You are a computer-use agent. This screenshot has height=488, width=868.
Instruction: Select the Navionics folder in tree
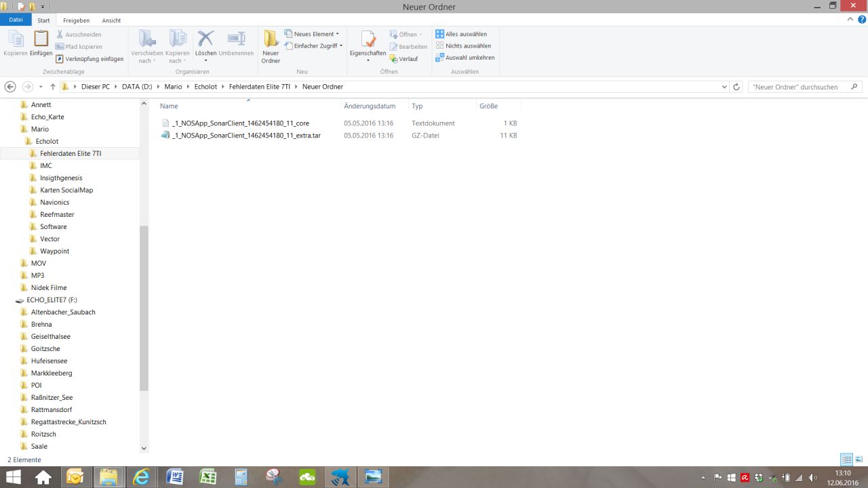pyautogui.click(x=54, y=202)
